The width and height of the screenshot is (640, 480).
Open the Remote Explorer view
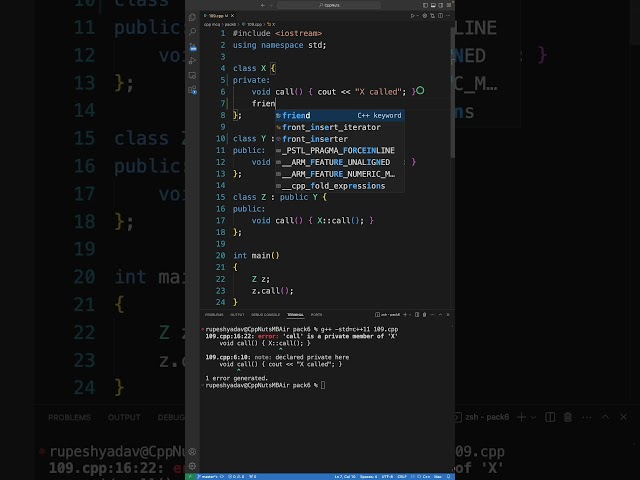192,76
